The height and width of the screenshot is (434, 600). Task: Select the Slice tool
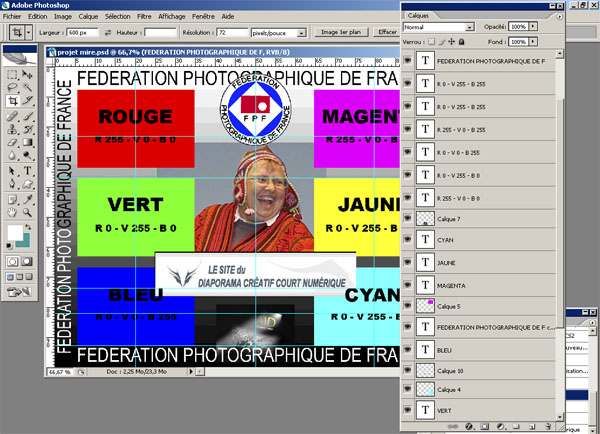point(27,101)
